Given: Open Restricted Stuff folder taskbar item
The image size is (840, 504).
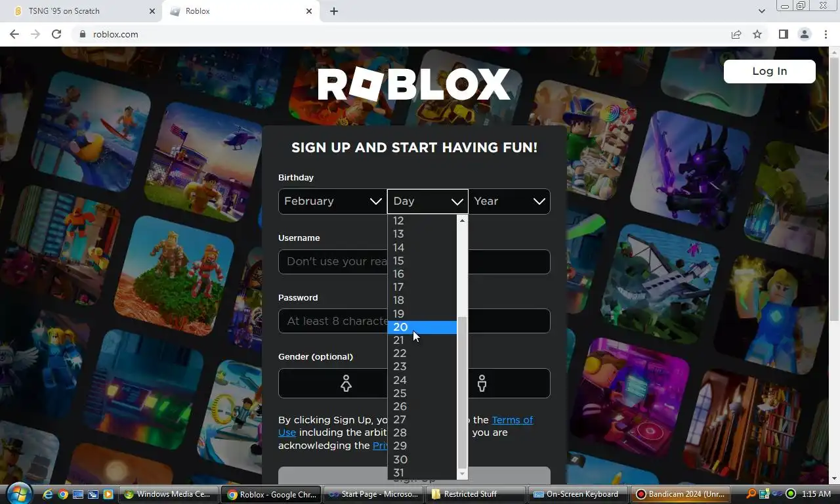Looking at the screenshot, I should point(475,494).
